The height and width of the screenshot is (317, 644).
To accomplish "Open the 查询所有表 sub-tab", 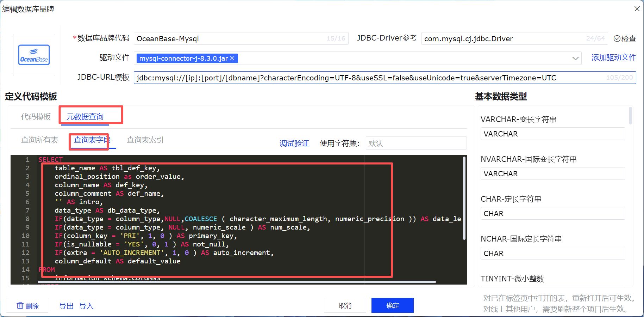I will (39, 140).
